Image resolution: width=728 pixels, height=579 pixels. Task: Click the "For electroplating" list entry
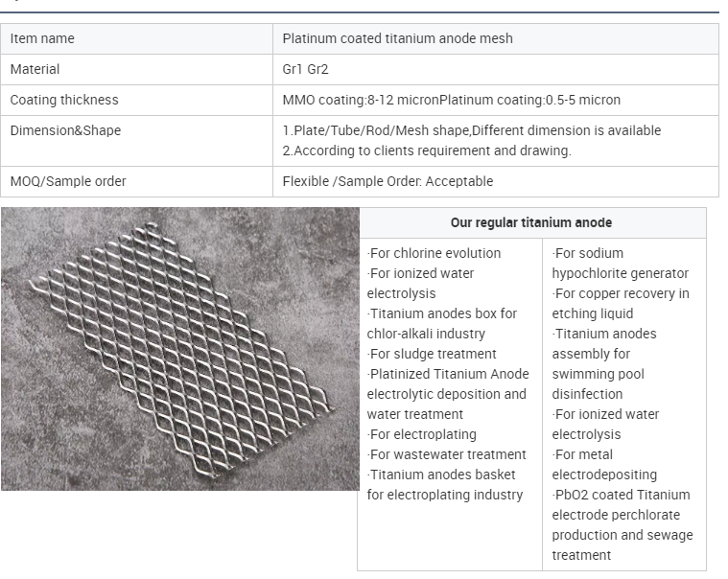pos(422,434)
